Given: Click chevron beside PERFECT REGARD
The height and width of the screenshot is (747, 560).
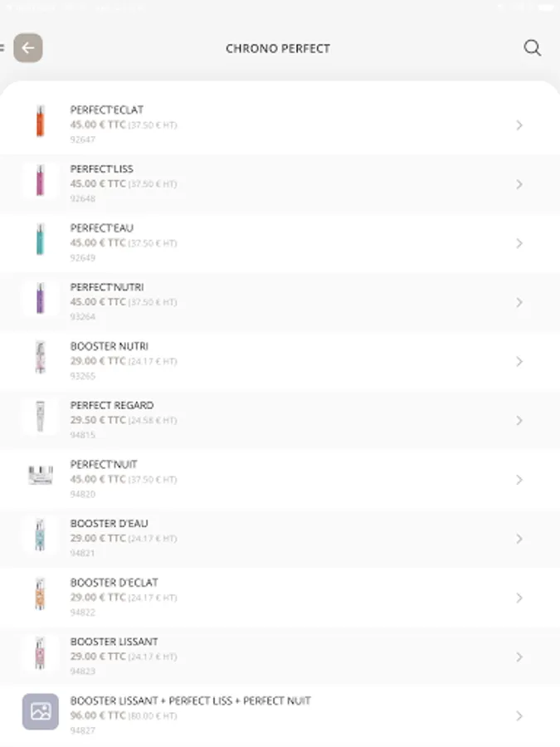Looking at the screenshot, I should pos(519,420).
